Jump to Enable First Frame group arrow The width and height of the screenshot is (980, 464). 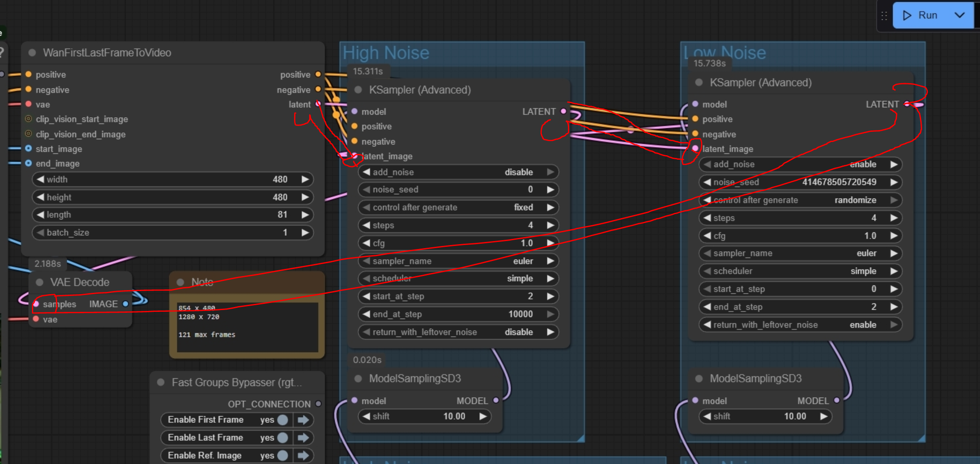(x=303, y=420)
